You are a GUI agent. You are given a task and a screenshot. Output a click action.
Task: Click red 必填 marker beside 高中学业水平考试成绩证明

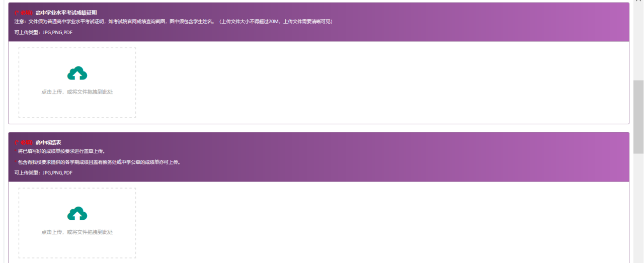click(24, 13)
